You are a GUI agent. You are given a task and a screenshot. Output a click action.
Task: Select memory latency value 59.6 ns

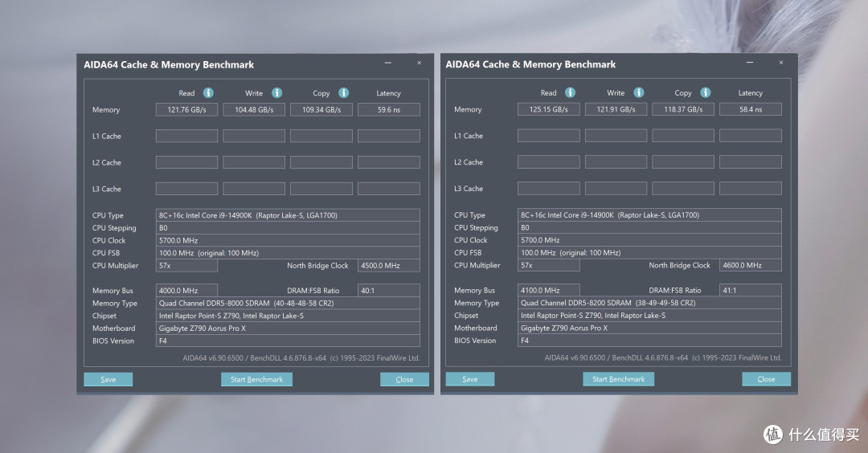tap(389, 109)
